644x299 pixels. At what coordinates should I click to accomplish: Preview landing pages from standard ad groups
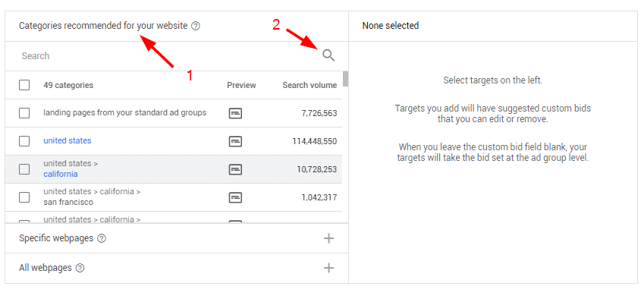235,113
